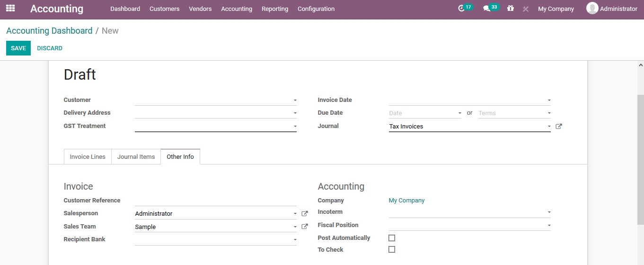This screenshot has height=265, width=644.
Task: Click the Administrator user avatar
Action: tap(592, 9)
